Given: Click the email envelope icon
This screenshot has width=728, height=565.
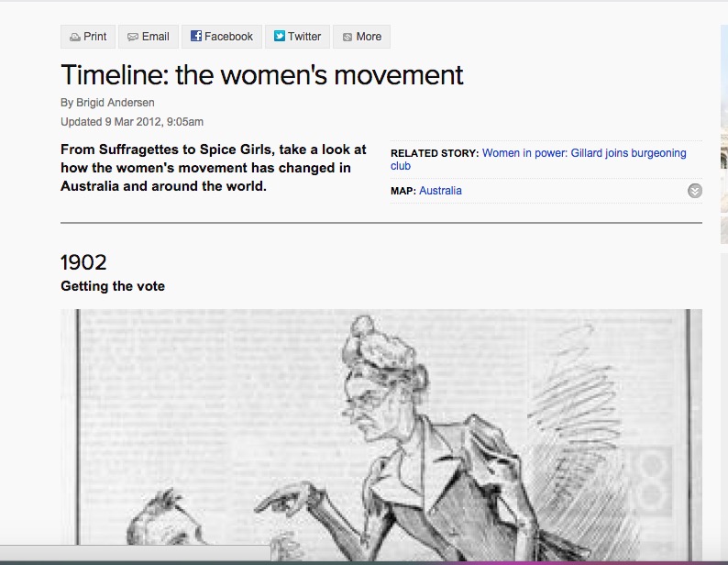Looking at the screenshot, I should 133,38.
